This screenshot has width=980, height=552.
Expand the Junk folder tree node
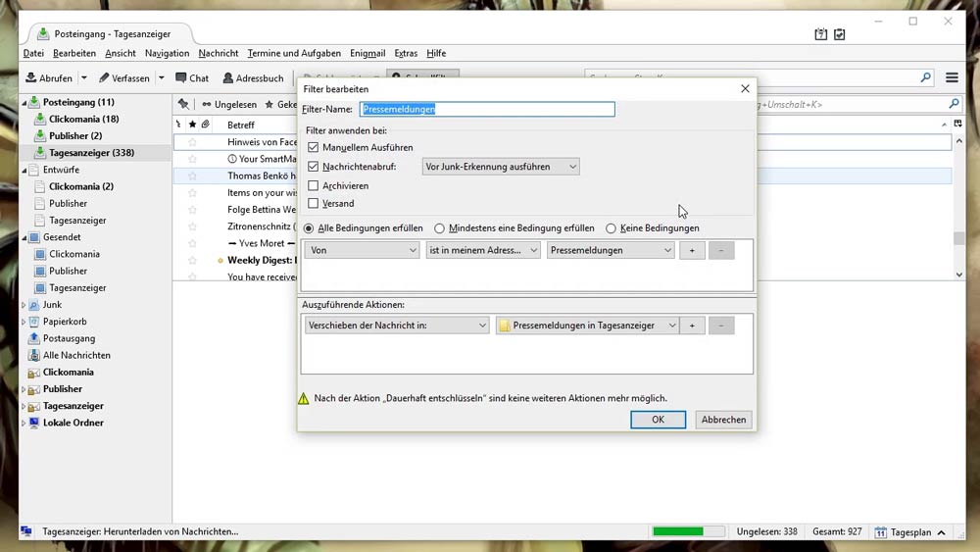point(24,305)
